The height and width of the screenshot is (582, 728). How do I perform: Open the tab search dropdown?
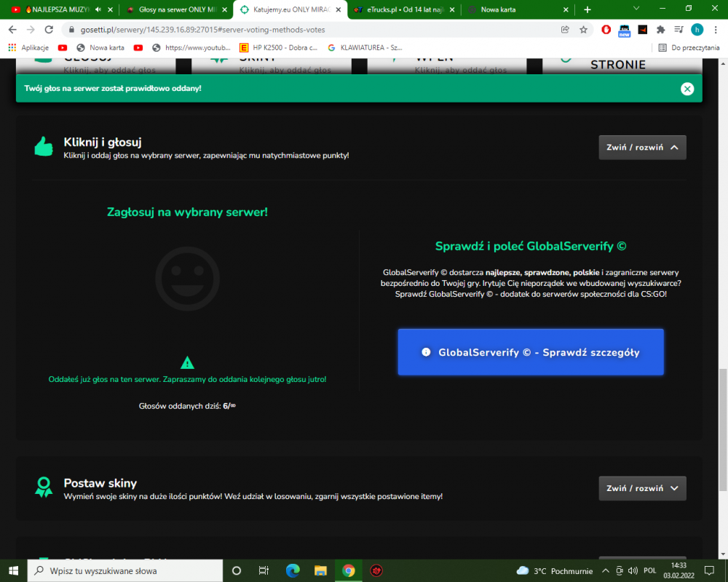point(636,8)
